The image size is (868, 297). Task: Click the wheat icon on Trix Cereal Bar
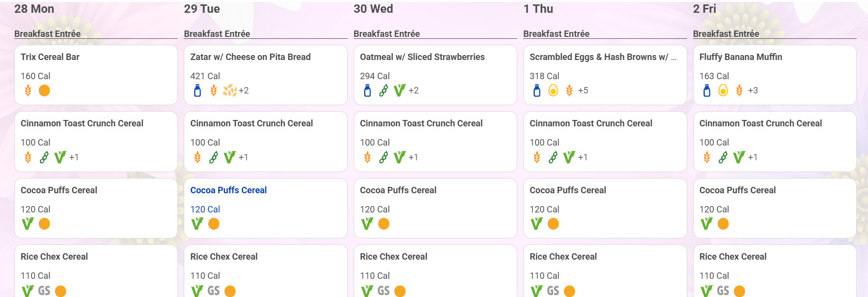pos(28,90)
